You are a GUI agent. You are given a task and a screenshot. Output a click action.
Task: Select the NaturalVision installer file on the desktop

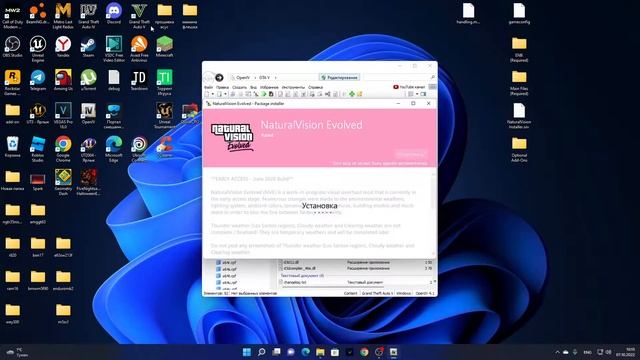(x=519, y=116)
